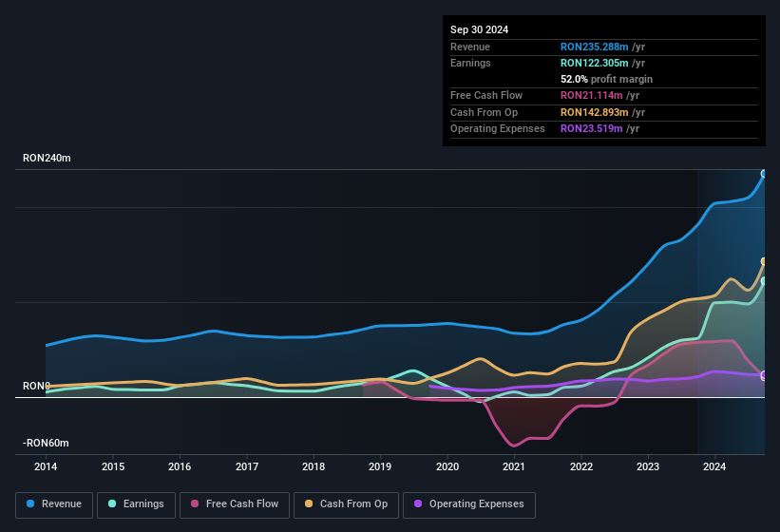Click the 2020 x-axis label
780x532 pixels.
447,466
